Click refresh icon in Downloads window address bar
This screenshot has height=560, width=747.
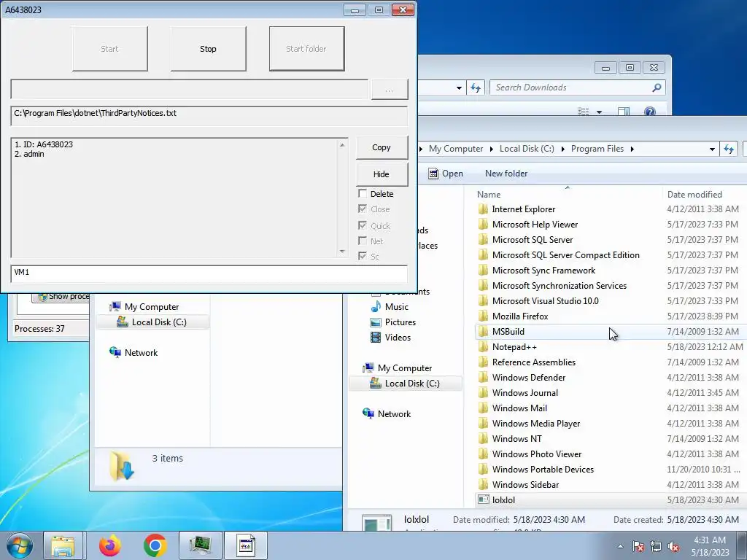[x=476, y=87]
